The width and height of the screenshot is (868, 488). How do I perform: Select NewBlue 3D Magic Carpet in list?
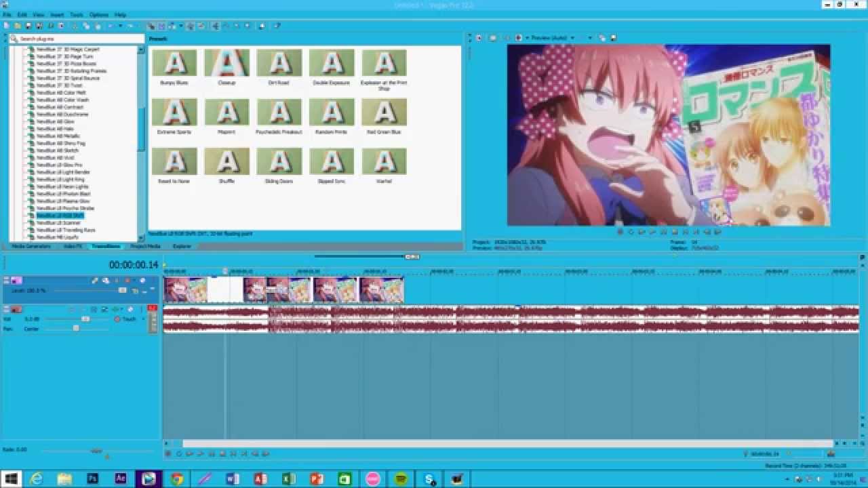point(66,49)
